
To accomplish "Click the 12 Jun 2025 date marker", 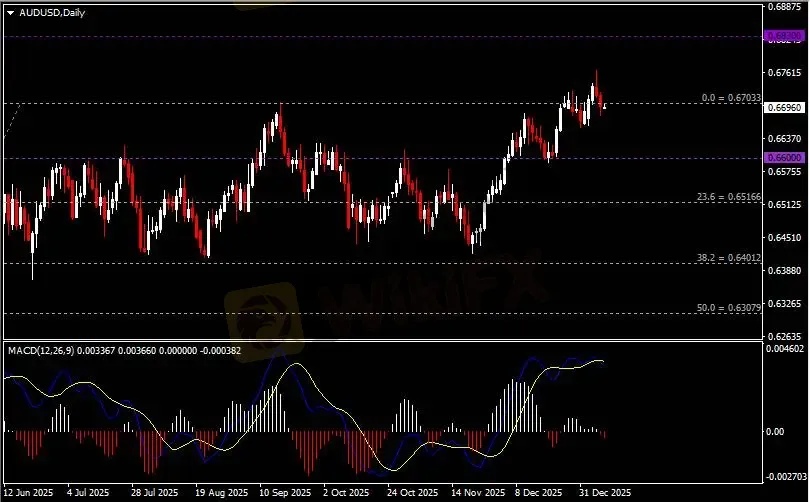I will pos(30,493).
